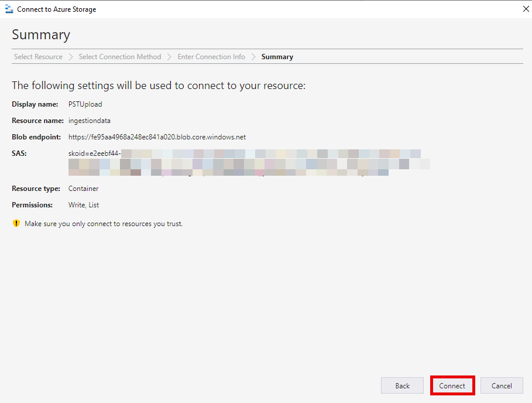Click the chevron arrow before Summary step
This screenshot has height=403, width=532.
(x=253, y=57)
